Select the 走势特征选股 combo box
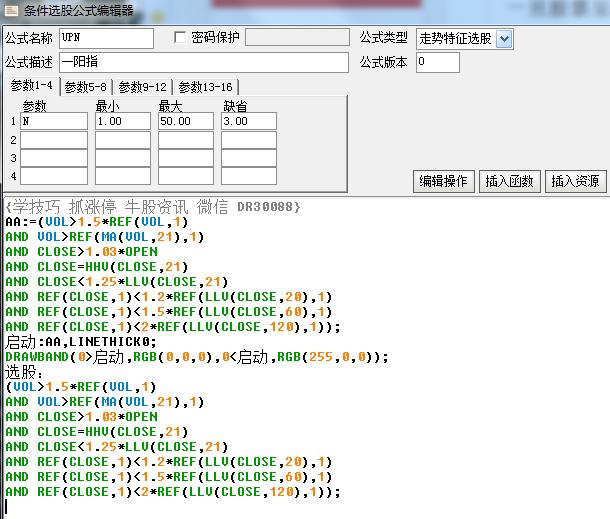 465,39
